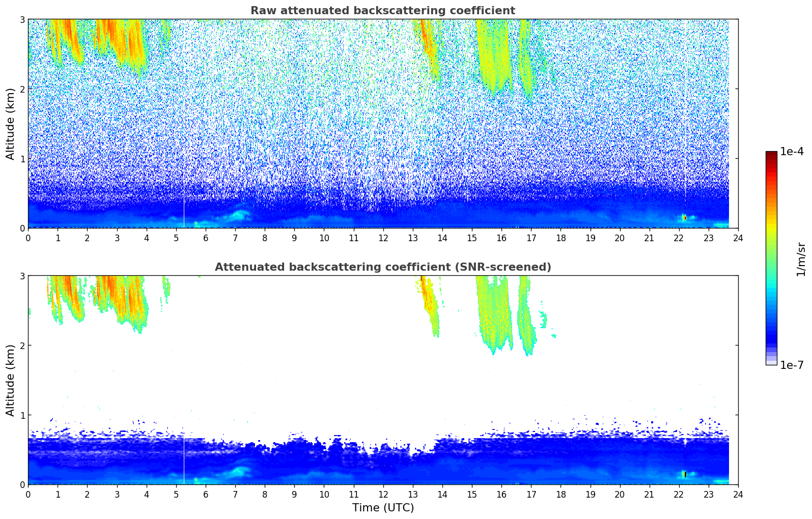Click the cloud streak near 13.5 UTC, SNR-screened plot
Viewport: 812px width, 519px height.
[430, 305]
